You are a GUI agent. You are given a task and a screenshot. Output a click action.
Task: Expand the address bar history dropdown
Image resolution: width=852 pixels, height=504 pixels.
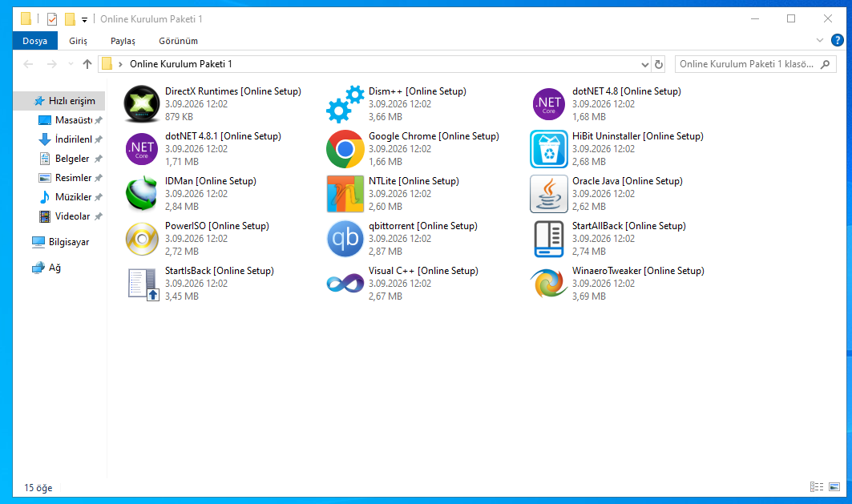click(x=645, y=65)
